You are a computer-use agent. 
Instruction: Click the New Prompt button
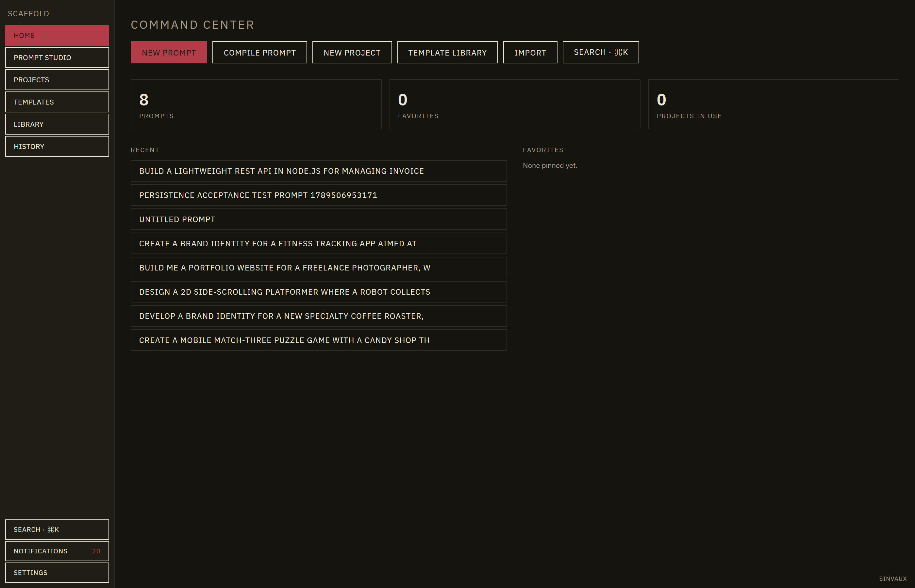click(x=169, y=52)
